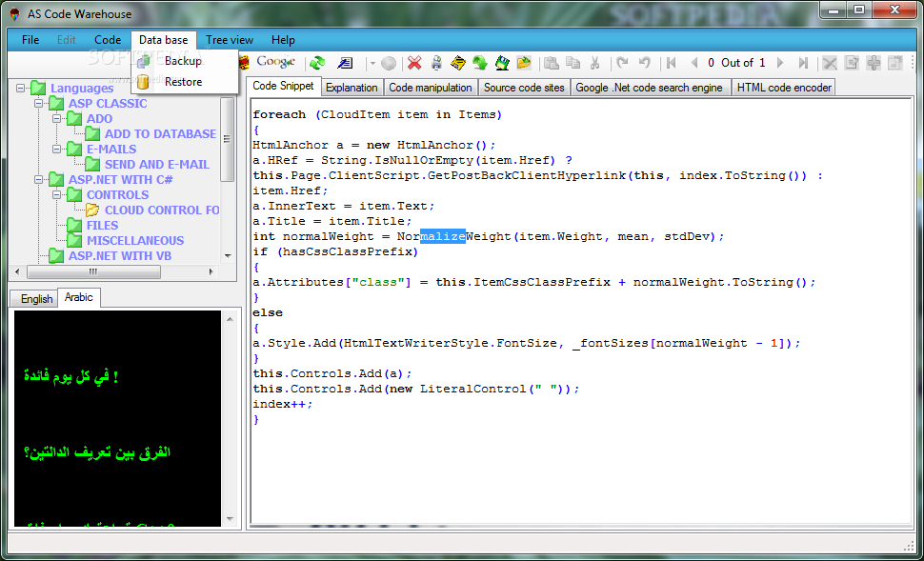Switch to the Explanation tab
924x561 pixels.
coord(352,88)
